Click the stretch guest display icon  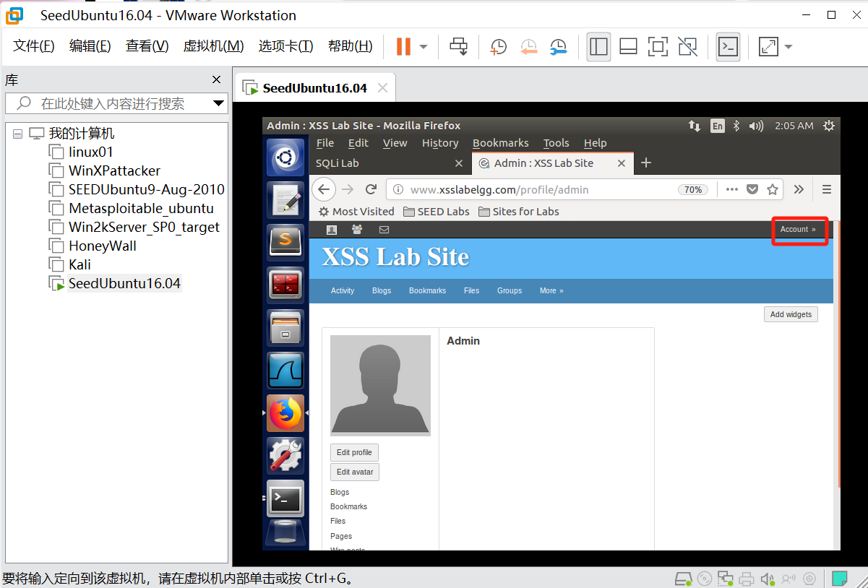(768, 47)
